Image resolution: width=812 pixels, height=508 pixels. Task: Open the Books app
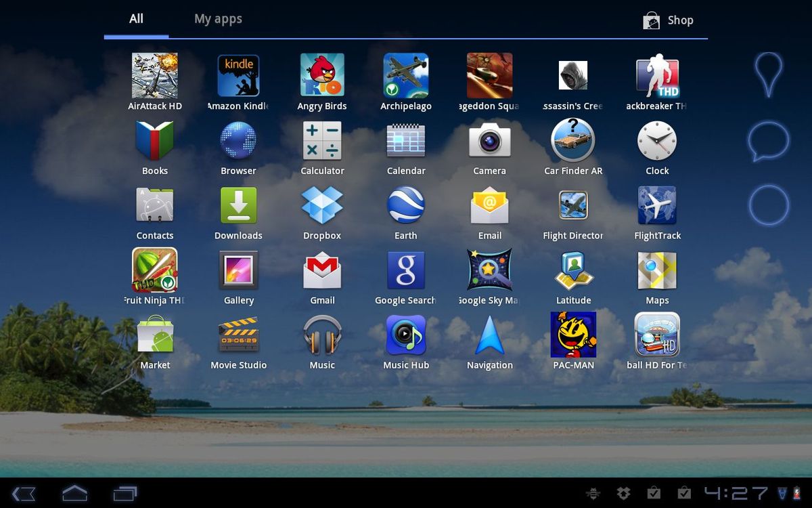tap(155, 140)
